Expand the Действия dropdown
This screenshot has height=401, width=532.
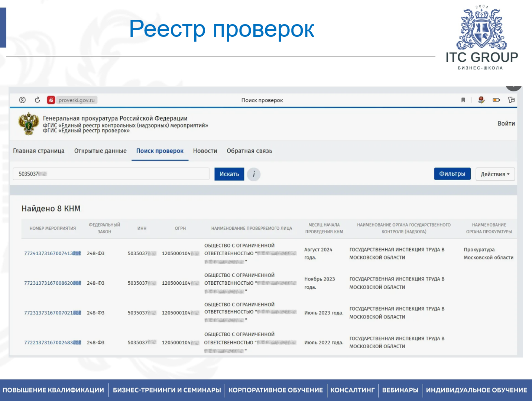[495, 174]
